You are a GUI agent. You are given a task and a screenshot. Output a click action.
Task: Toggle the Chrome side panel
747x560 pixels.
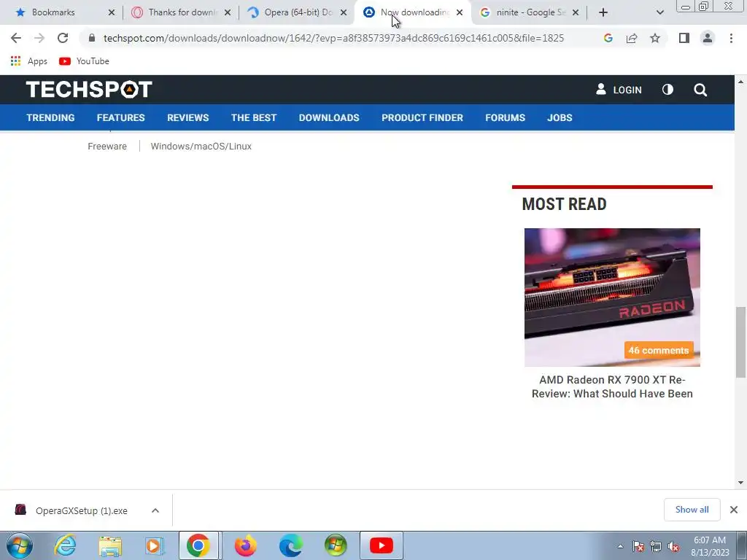(684, 38)
